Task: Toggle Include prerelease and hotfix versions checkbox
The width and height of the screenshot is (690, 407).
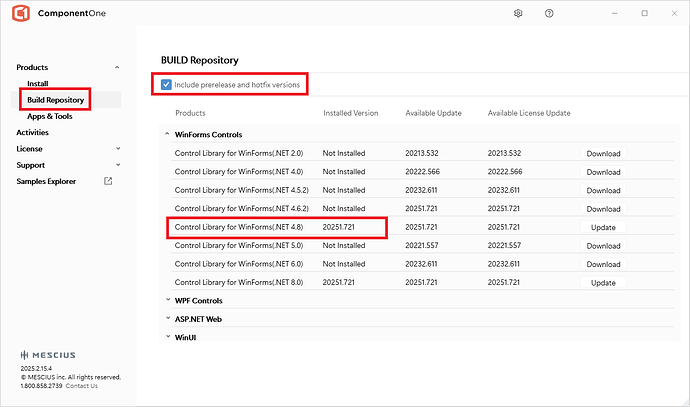Action: click(167, 85)
